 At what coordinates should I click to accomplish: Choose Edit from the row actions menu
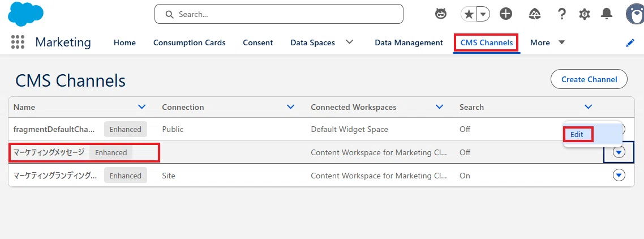[577, 135]
